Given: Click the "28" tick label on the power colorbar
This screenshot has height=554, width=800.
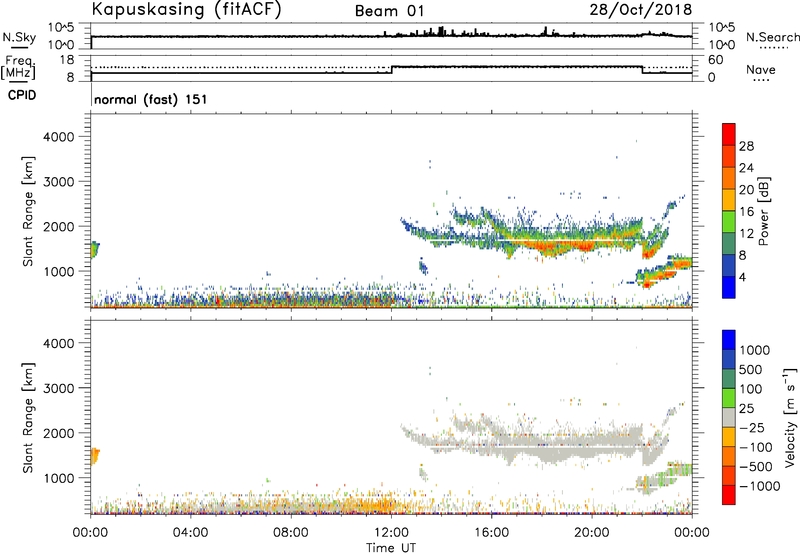Looking at the screenshot, I should pyautogui.click(x=746, y=146).
